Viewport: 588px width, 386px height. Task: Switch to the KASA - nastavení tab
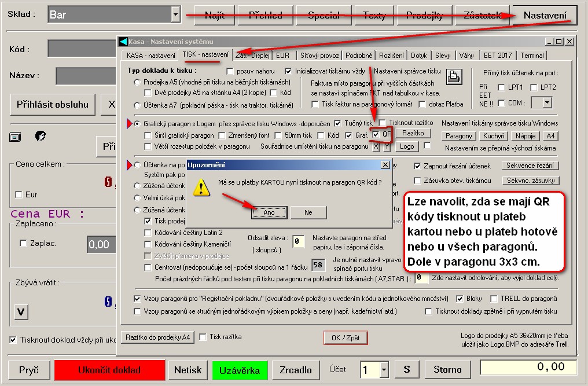click(x=148, y=56)
